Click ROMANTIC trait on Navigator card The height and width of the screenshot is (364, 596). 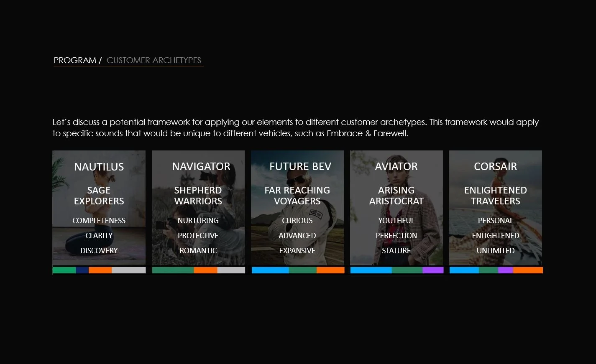pyautogui.click(x=198, y=251)
